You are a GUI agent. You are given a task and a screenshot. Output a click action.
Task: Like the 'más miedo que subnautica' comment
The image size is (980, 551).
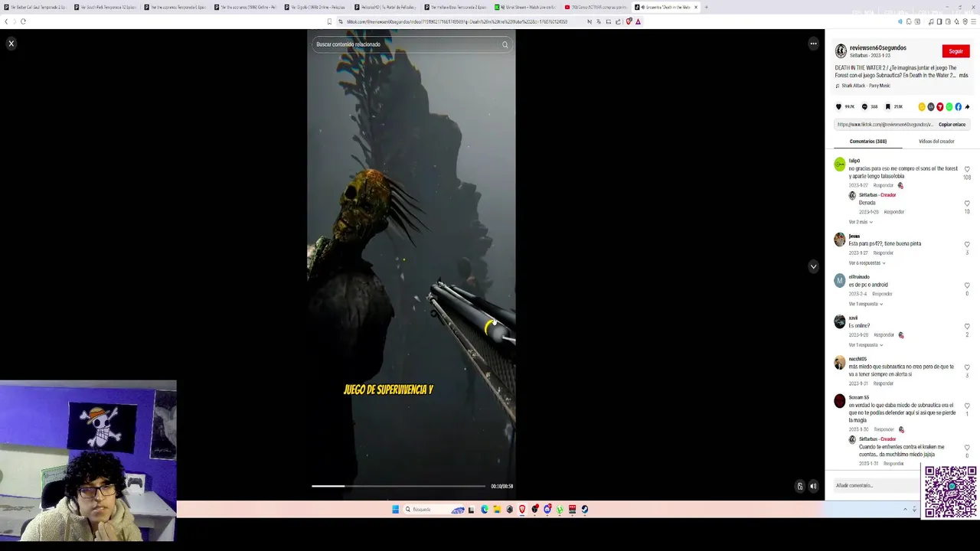967,367
